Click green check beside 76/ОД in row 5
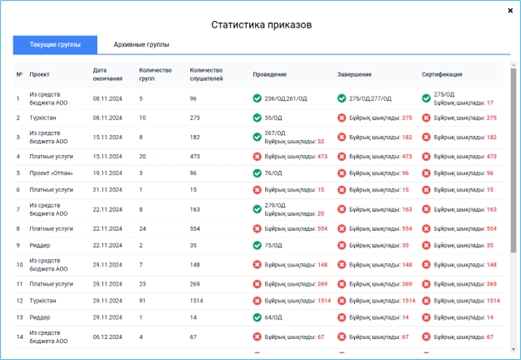Screen dimensions: 521x360 point(257,173)
